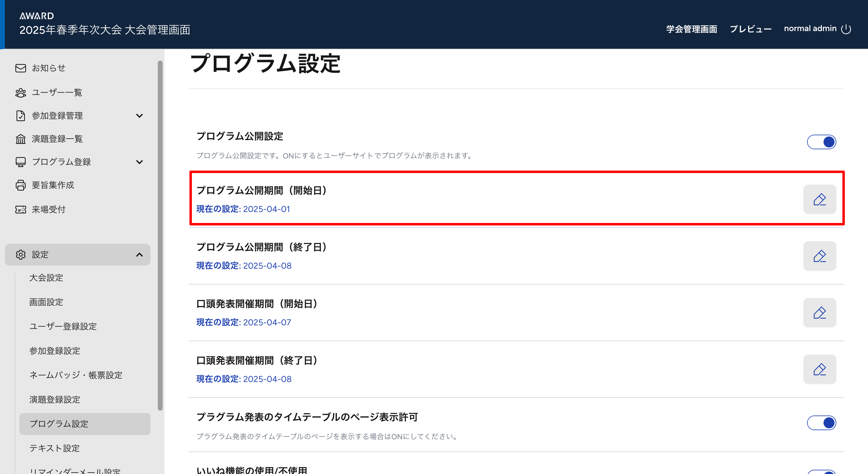Toggle the プログラム公開設定 switch
The height and width of the screenshot is (474, 868).
click(x=821, y=142)
